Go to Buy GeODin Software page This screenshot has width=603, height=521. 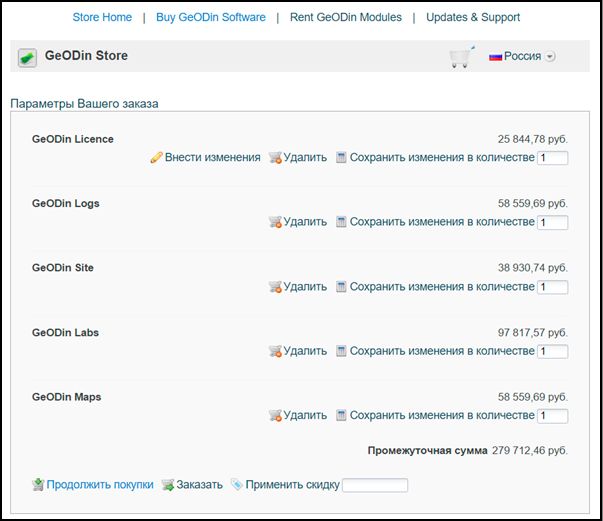tap(211, 17)
